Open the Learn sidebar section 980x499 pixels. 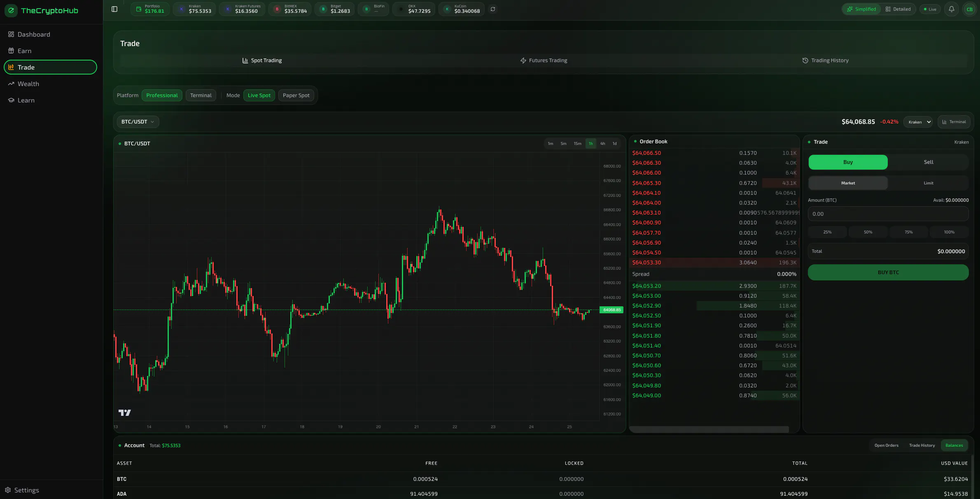[50, 100]
